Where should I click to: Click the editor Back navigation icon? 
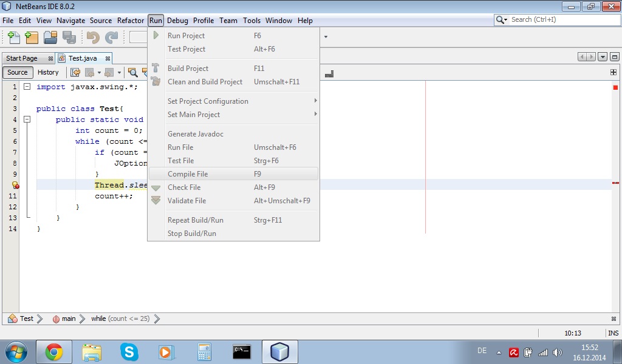90,72
